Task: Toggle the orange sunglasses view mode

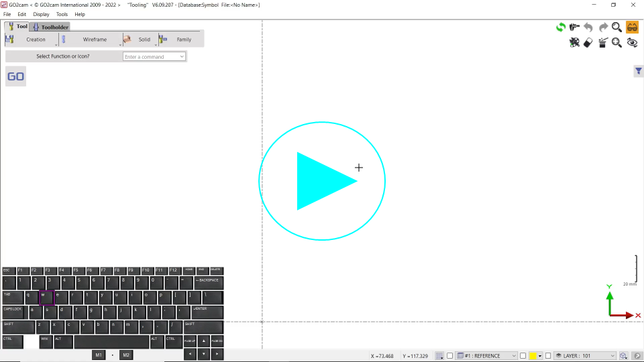Action: (x=632, y=27)
